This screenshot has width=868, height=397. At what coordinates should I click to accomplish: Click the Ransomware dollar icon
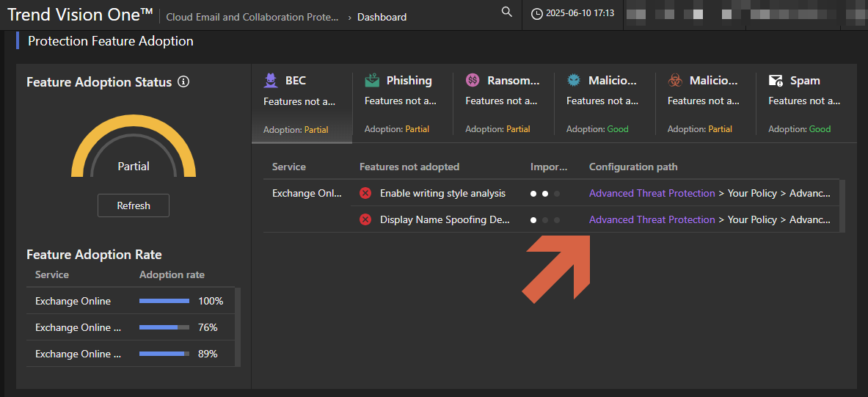[x=473, y=81]
